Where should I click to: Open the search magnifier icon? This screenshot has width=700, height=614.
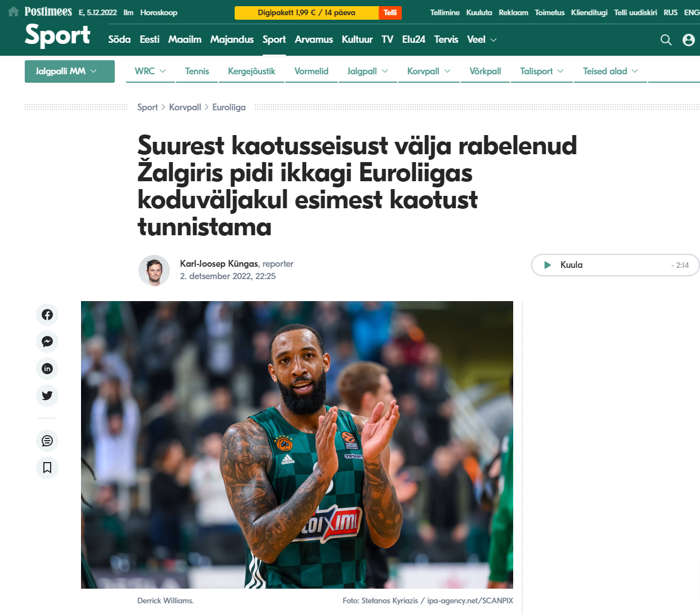click(666, 40)
